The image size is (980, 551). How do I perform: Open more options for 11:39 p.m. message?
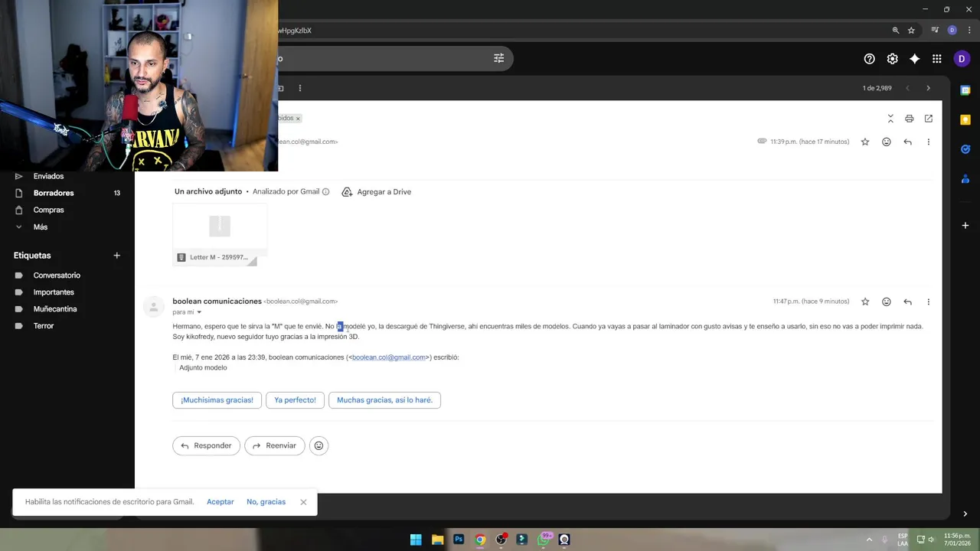(928, 142)
